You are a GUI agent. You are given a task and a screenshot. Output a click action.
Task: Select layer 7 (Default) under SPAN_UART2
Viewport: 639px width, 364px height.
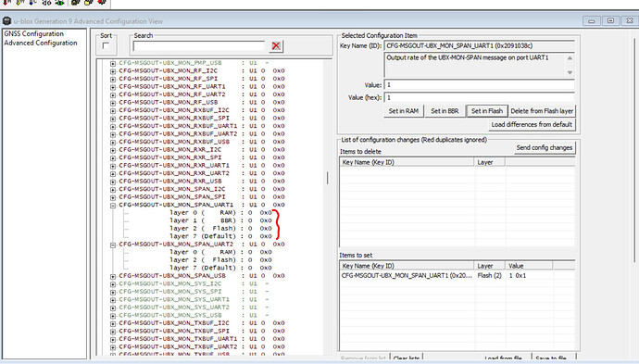[220, 269]
